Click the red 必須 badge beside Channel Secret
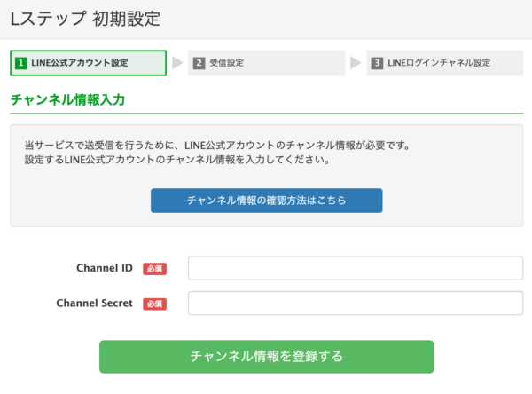Viewport: 532px width, 394px height. tap(154, 303)
